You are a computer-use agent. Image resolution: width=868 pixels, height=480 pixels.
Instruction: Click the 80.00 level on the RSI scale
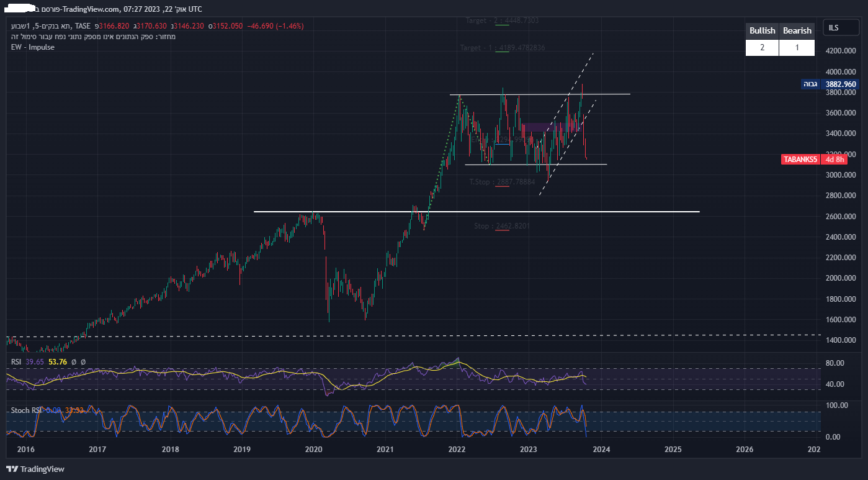pyautogui.click(x=836, y=363)
